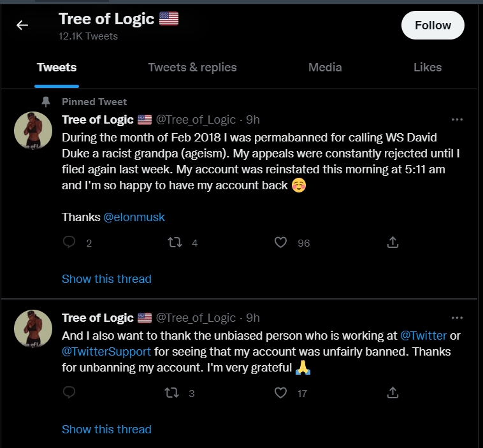This screenshot has height=448, width=483.
Task: Switch to the Tweets & replies tab
Action: point(192,67)
